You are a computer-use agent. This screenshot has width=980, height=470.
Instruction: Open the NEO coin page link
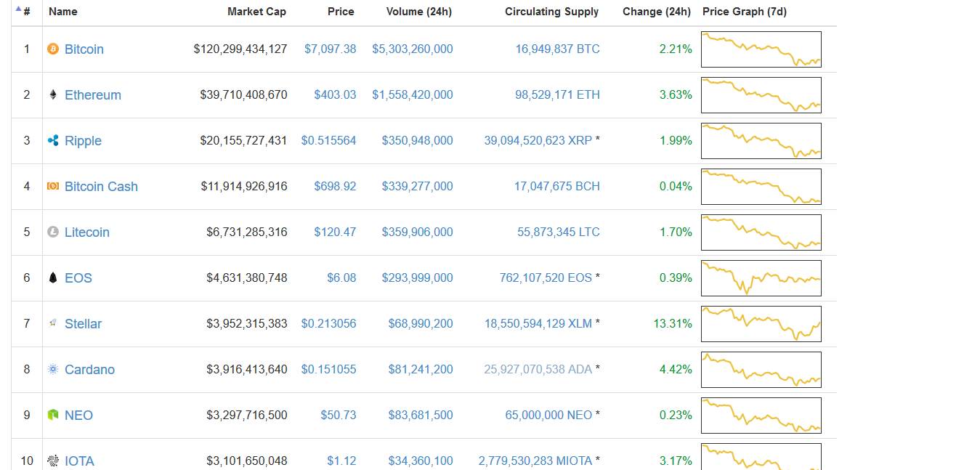[78, 416]
